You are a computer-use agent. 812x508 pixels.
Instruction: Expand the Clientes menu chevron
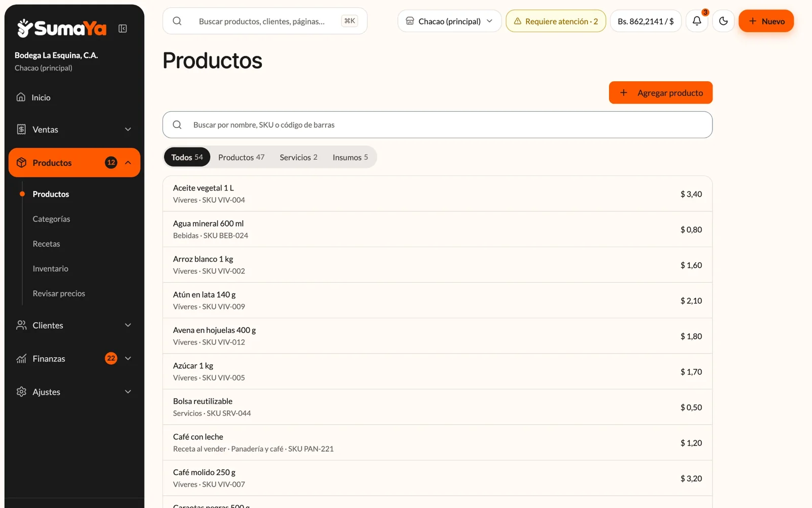(128, 325)
